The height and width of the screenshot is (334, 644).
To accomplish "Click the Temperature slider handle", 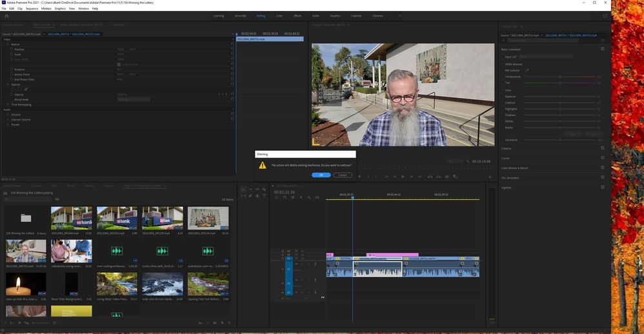I will pyautogui.click(x=559, y=77).
